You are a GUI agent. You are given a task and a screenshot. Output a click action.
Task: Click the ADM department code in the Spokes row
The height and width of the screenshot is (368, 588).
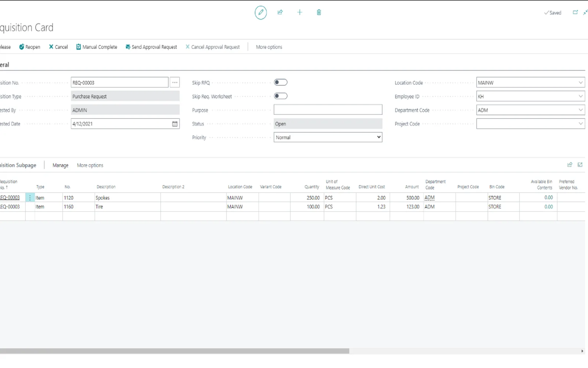point(429,198)
